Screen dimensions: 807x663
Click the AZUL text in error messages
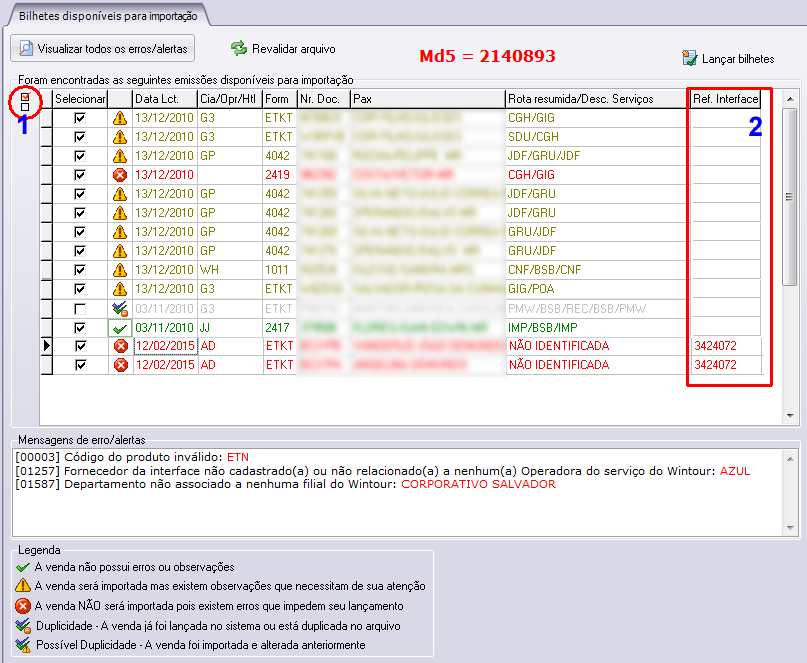[734, 471]
